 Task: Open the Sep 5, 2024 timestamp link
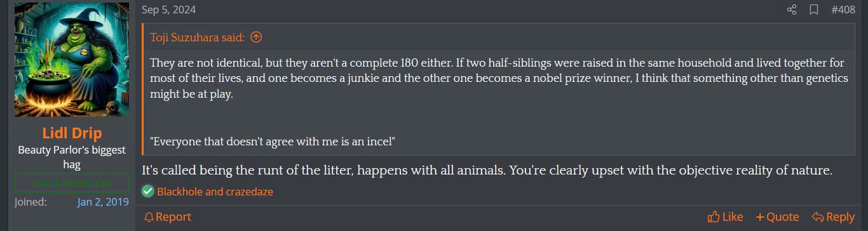pyautogui.click(x=168, y=10)
